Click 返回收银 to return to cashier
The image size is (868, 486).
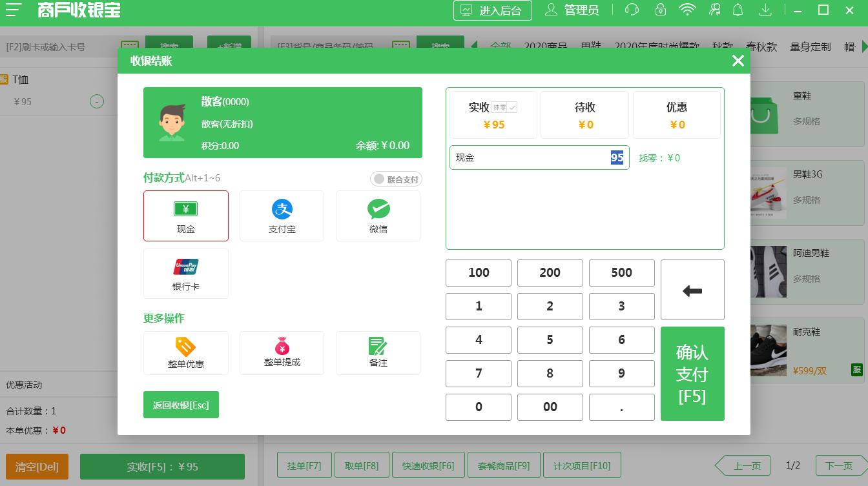tap(181, 405)
